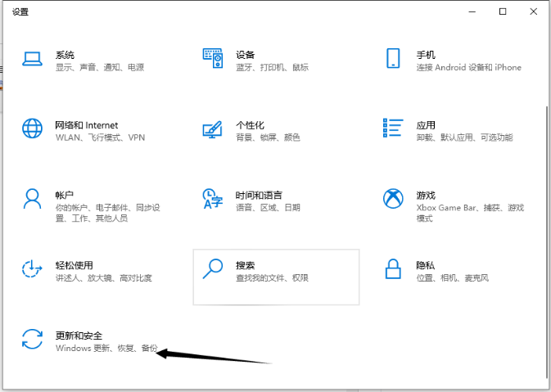
Task: Click the Xbox icon for 游戏
Action: [393, 199]
